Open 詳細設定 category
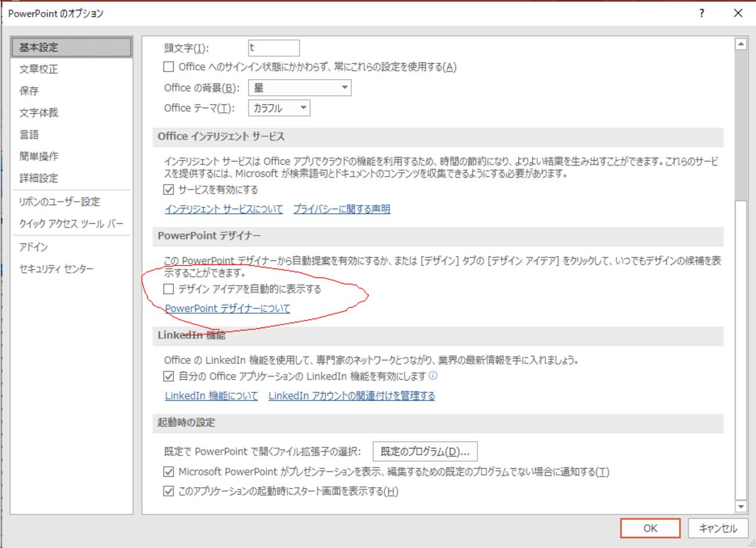This screenshot has width=756, height=548. point(72,178)
